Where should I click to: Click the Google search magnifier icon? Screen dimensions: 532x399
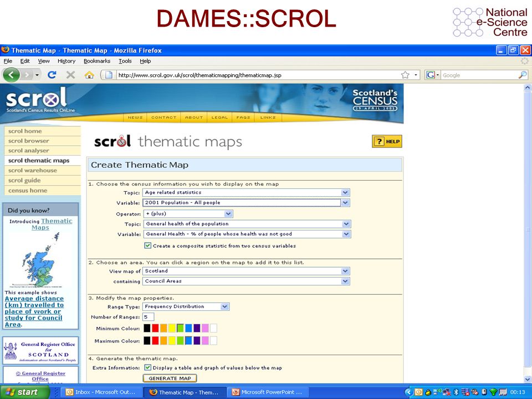[523, 75]
